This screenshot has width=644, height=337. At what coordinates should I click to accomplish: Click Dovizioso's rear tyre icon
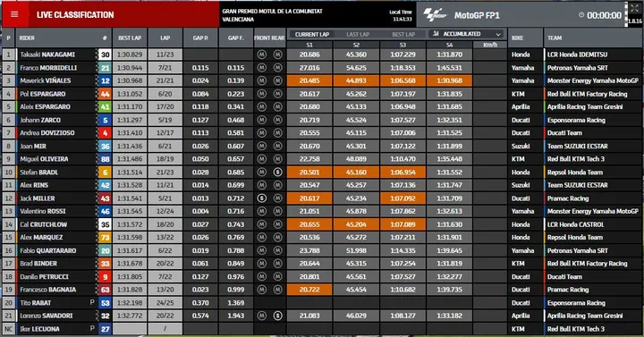click(277, 133)
